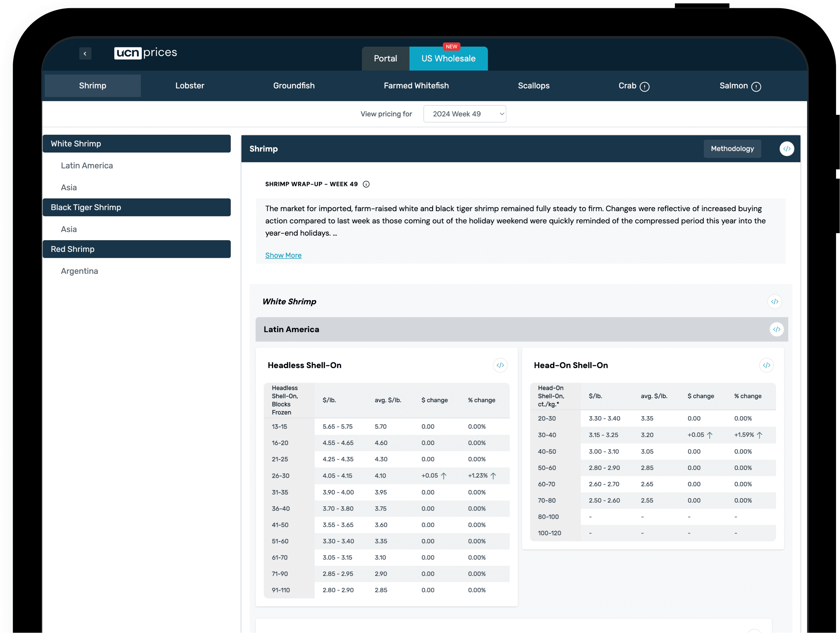Click the 31-35 size row label

click(x=280, y=492)
